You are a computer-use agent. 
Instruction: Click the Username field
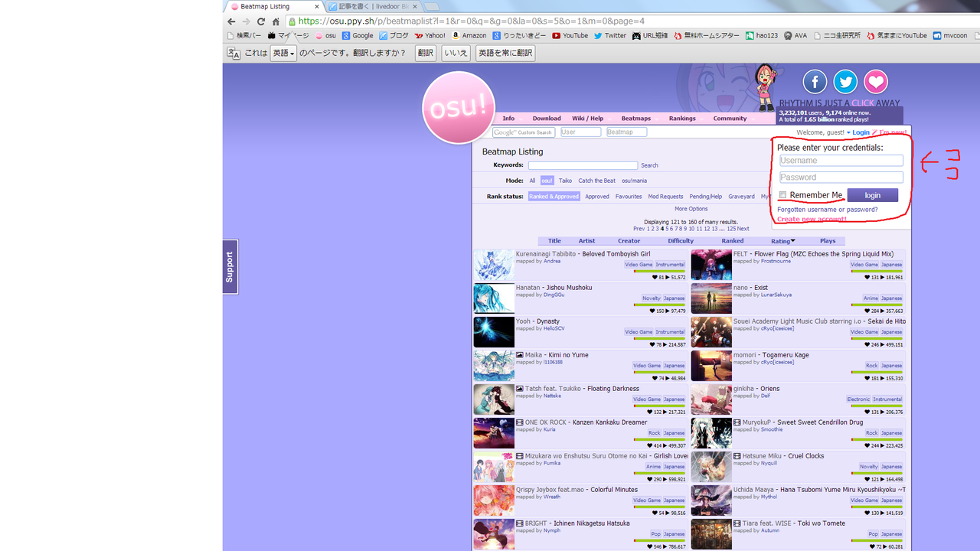tap(841, 161)
